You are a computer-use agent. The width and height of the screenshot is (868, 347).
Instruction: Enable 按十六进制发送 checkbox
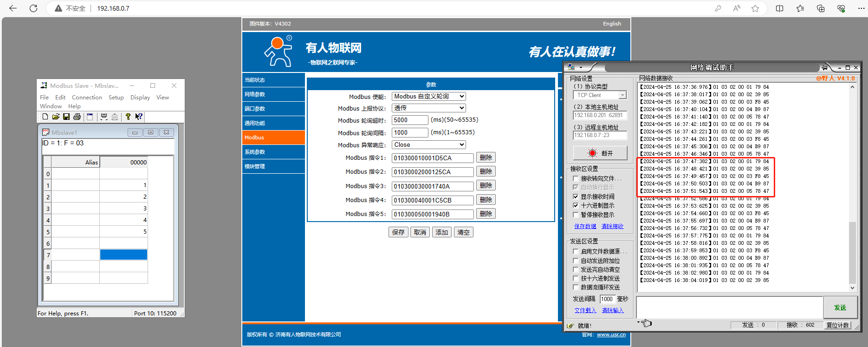point(576,278)
